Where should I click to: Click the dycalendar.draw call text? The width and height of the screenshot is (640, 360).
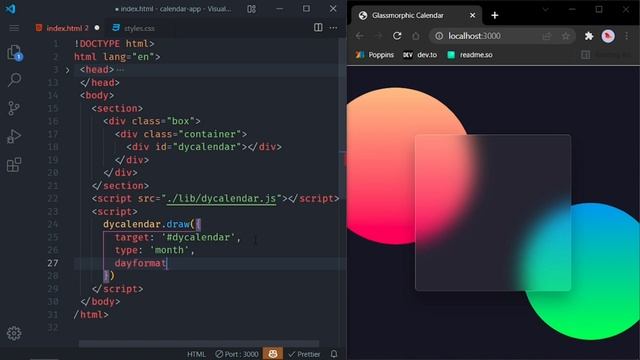click(x=149, y=224)
